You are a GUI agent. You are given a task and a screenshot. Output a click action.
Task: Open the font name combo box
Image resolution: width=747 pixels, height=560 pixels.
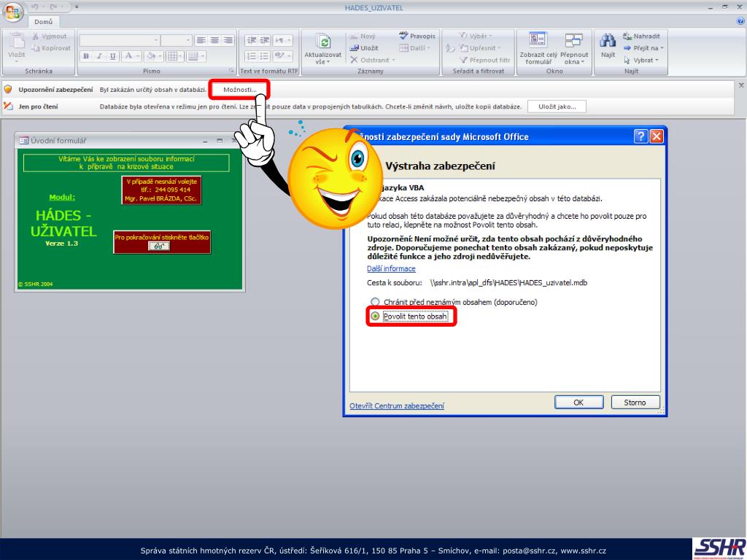pyautogui.click(x=119, y=41)
